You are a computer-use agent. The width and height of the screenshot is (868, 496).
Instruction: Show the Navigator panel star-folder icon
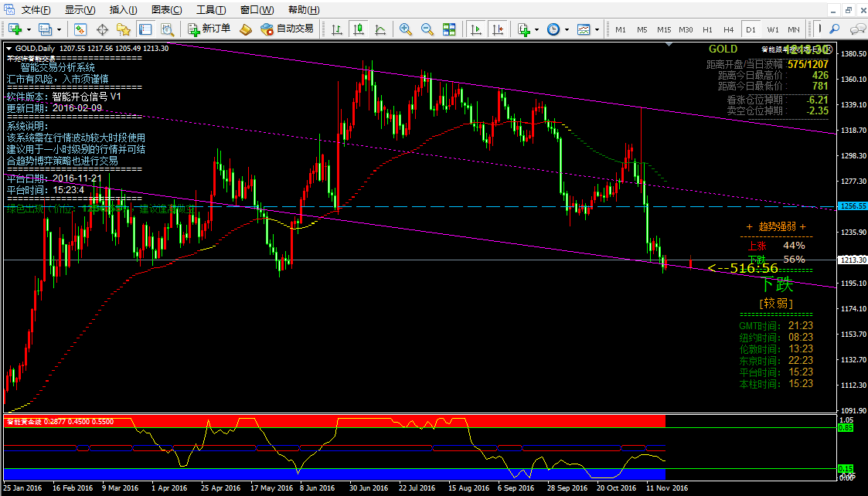pos(123,29)
